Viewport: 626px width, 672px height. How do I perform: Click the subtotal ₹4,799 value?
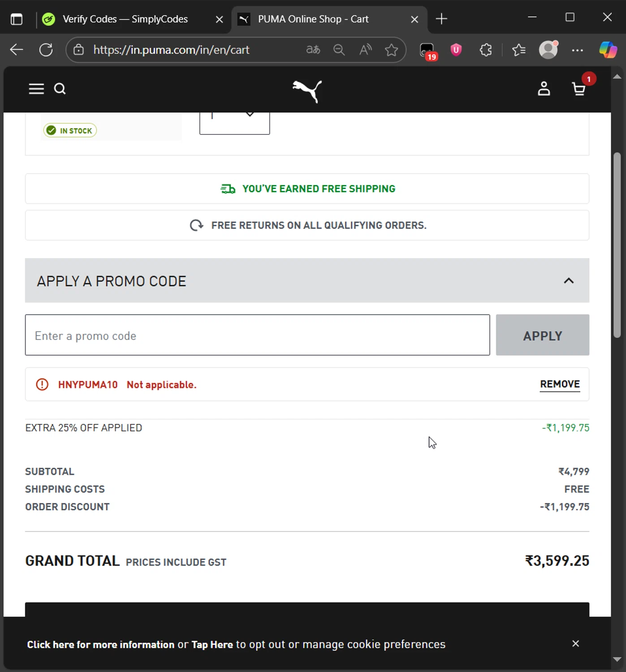(574, 472)
